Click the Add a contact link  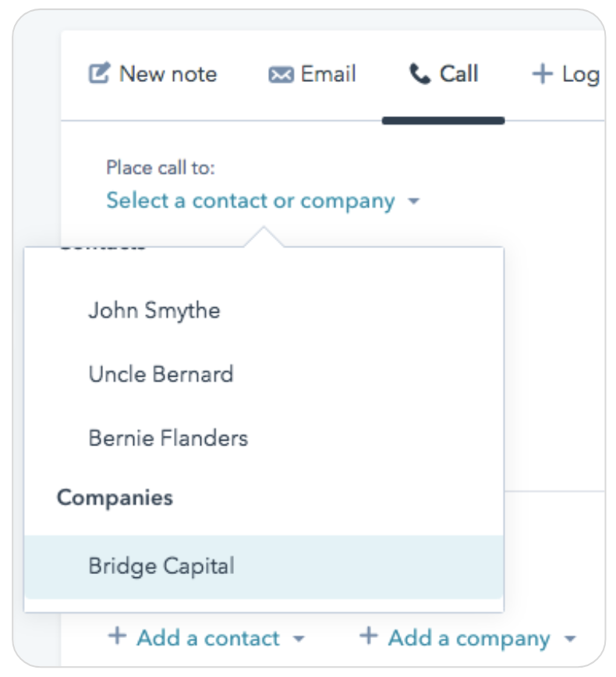tap(207, 638)
